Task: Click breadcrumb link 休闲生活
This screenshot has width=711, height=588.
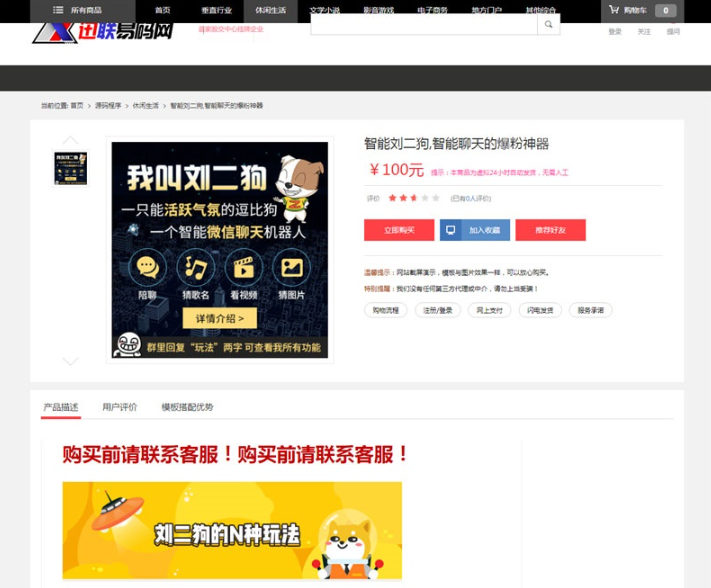Action: click(146, 106)
